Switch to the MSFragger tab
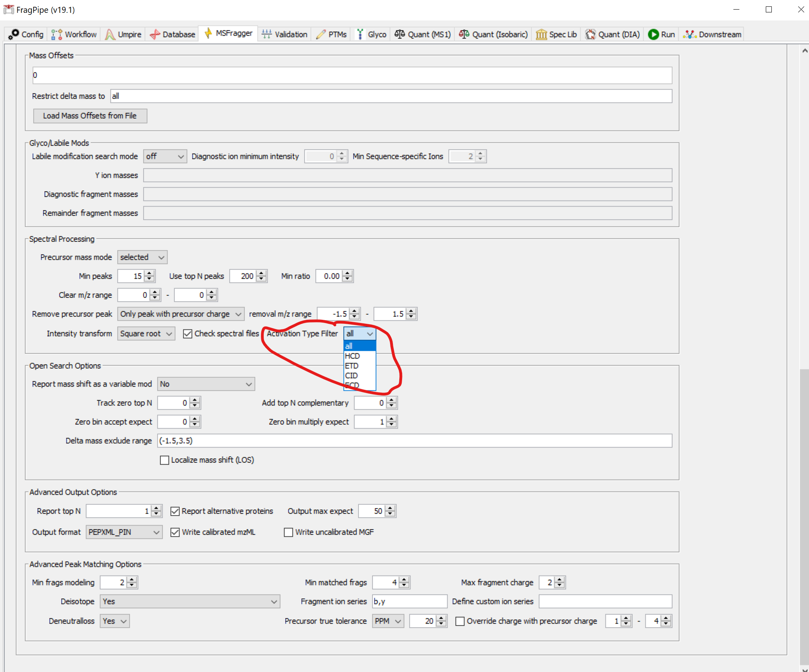Screen dimensions: 809x672 (x=228, y=34)
